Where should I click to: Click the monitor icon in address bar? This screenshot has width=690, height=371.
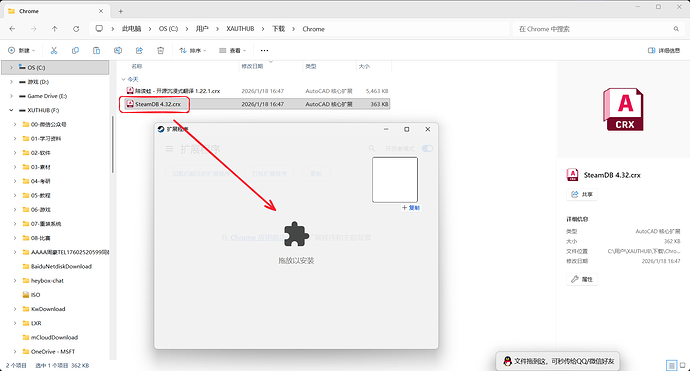[99, 29]
